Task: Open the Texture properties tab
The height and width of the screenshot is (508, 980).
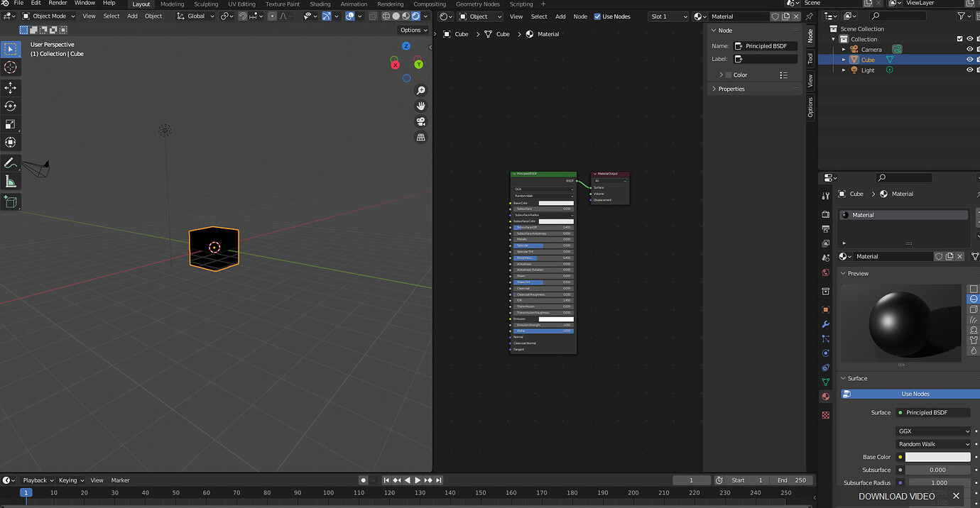Action: (x=825, y=415)
